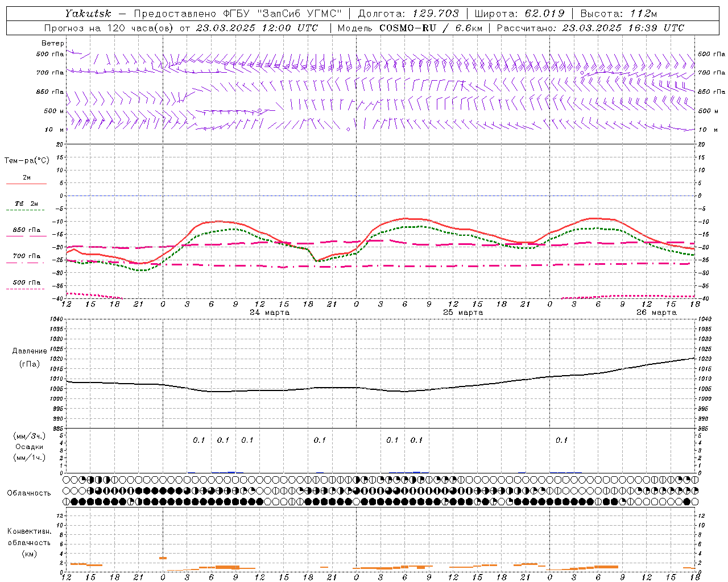
Task: Select 'Прогноз на 120 часа(ов)' forecast text
Action: 110,28
